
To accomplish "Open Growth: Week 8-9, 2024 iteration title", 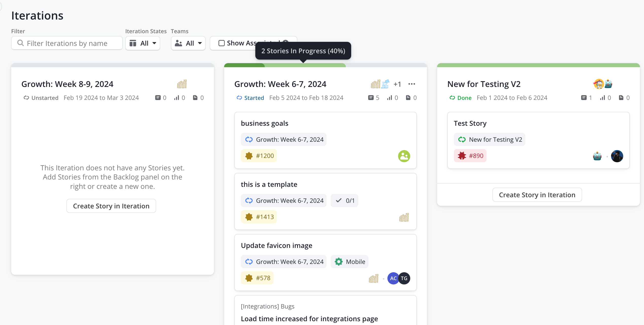I will tap(67, 84).
